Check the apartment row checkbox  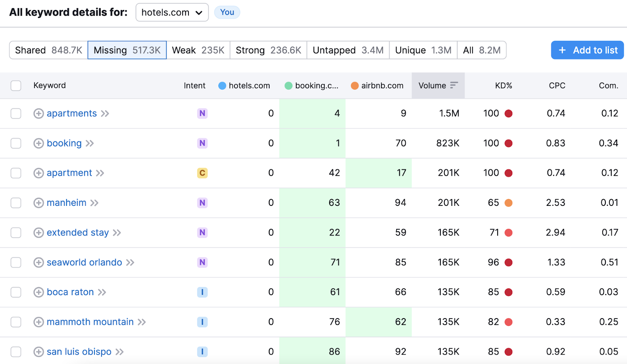tap(16, 173)
